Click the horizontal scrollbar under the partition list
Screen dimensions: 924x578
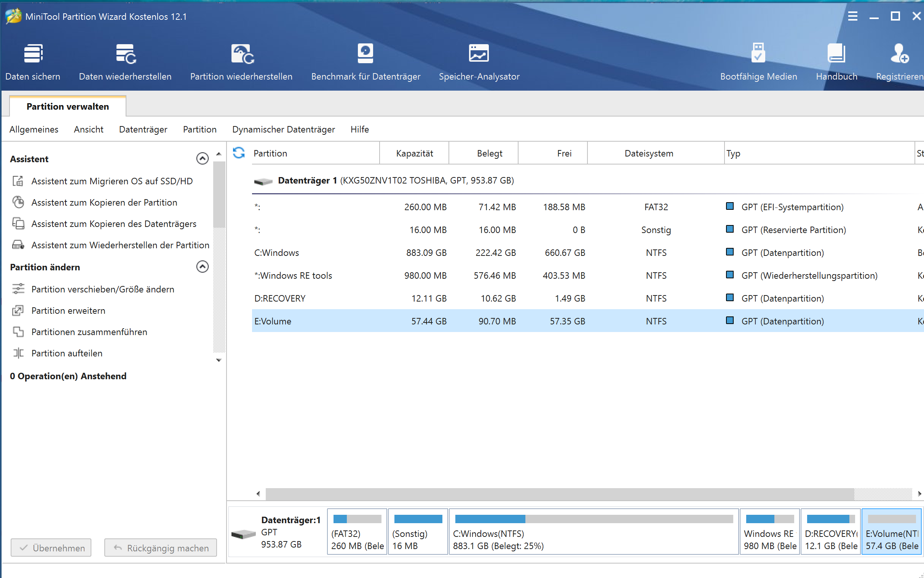[x=559, y=493]
